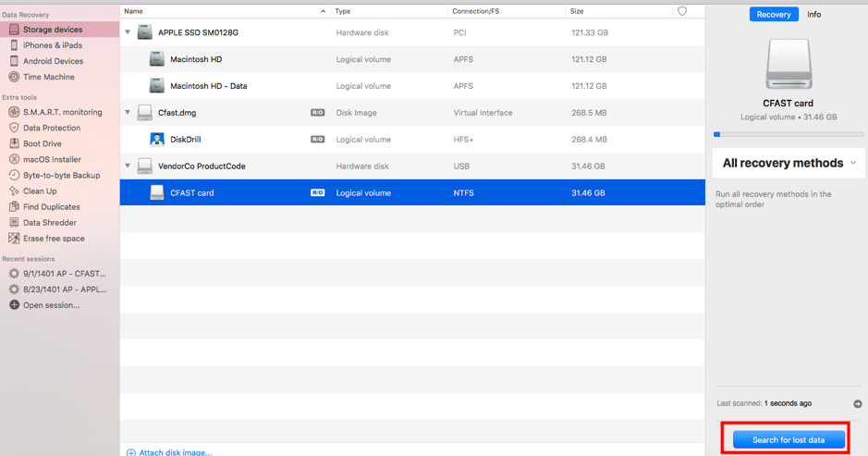The image size is (868, 456).
Task: Click the 268.4 MB size cell
Action: (x=589, y=140)
